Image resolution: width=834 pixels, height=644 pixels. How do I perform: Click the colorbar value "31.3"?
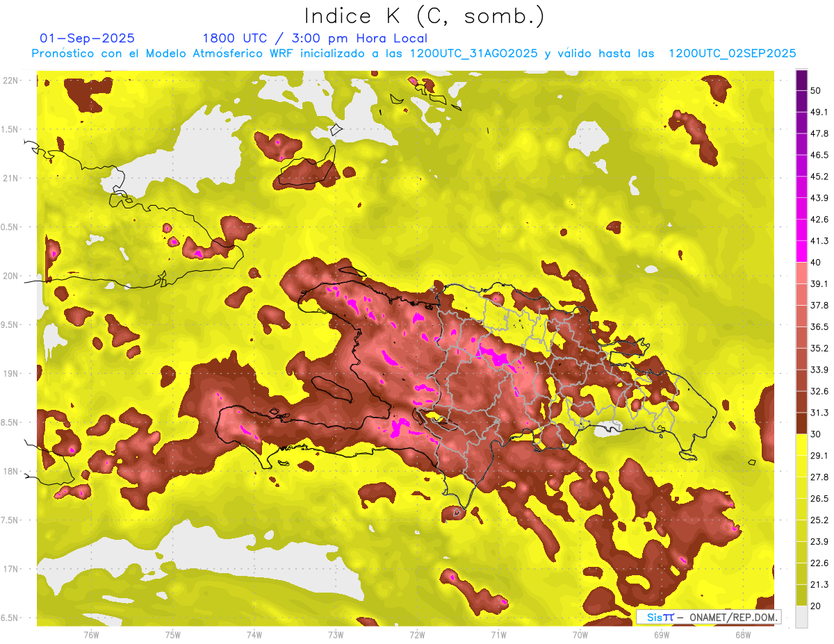(x=820, y=413)
